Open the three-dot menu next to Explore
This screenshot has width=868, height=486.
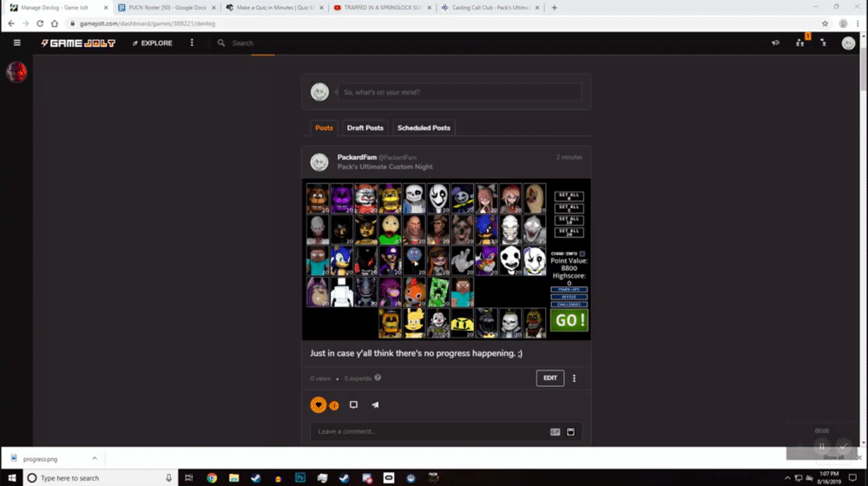192,43
